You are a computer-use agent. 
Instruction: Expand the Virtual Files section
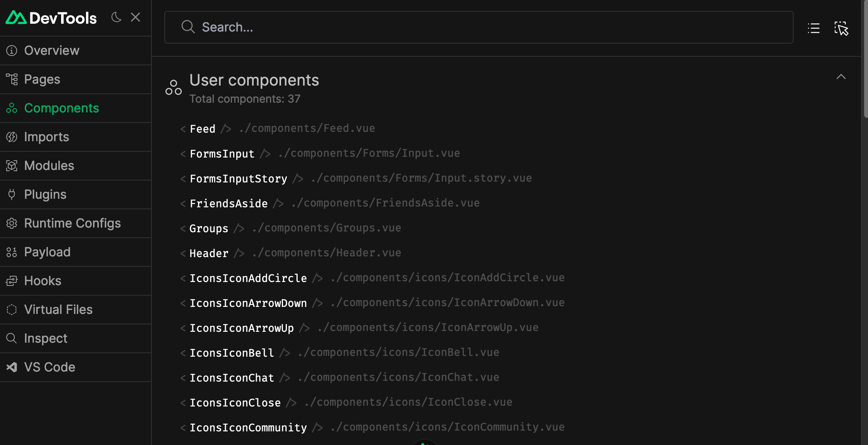coord(58,309)
